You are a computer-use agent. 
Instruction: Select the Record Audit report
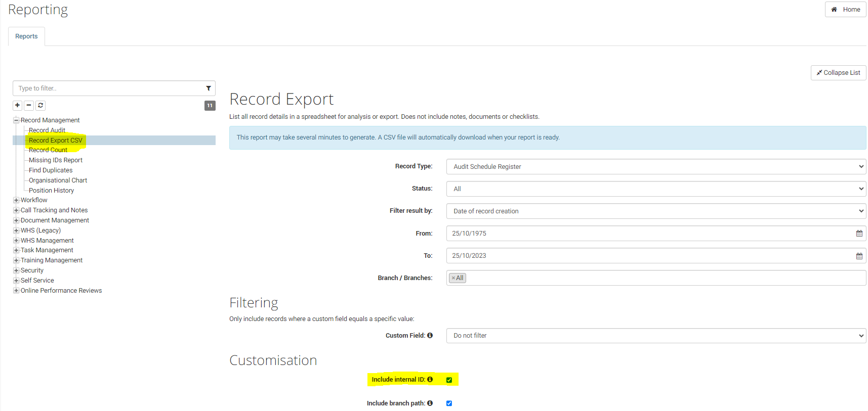click(47, 130)
